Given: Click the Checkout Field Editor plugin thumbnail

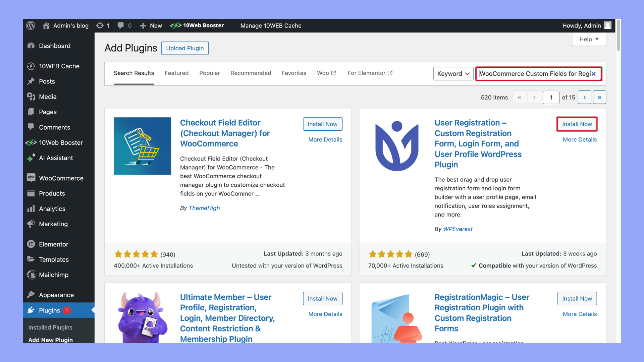Looking at the screenshot, I should pyautogui.click(x=142, y=146).
